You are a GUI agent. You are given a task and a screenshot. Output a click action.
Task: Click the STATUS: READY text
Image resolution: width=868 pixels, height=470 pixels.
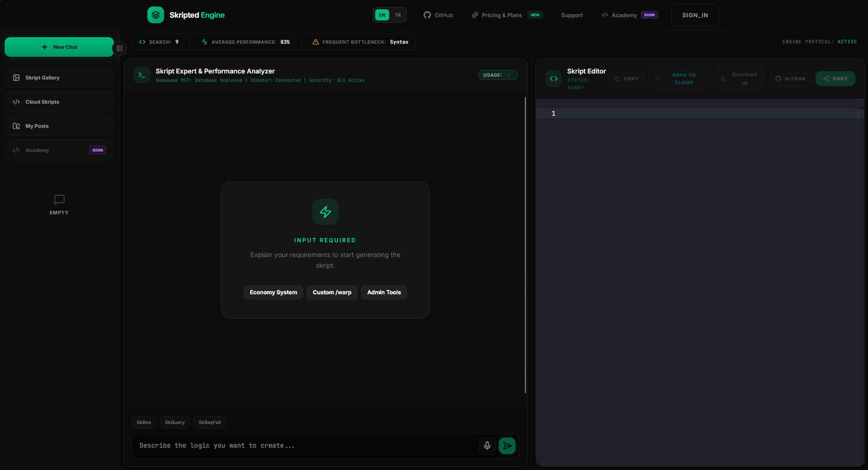[578, 84]
